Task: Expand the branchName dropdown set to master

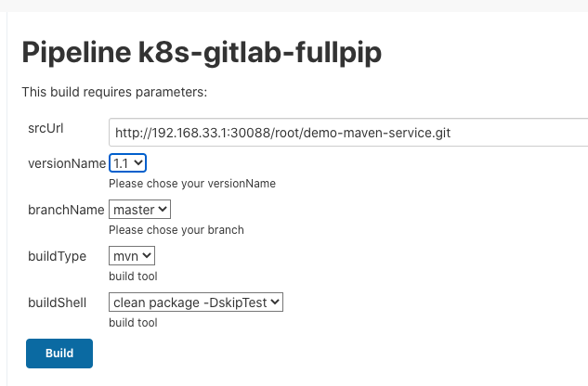Action: pyautogui.click(x=139, y=210)
